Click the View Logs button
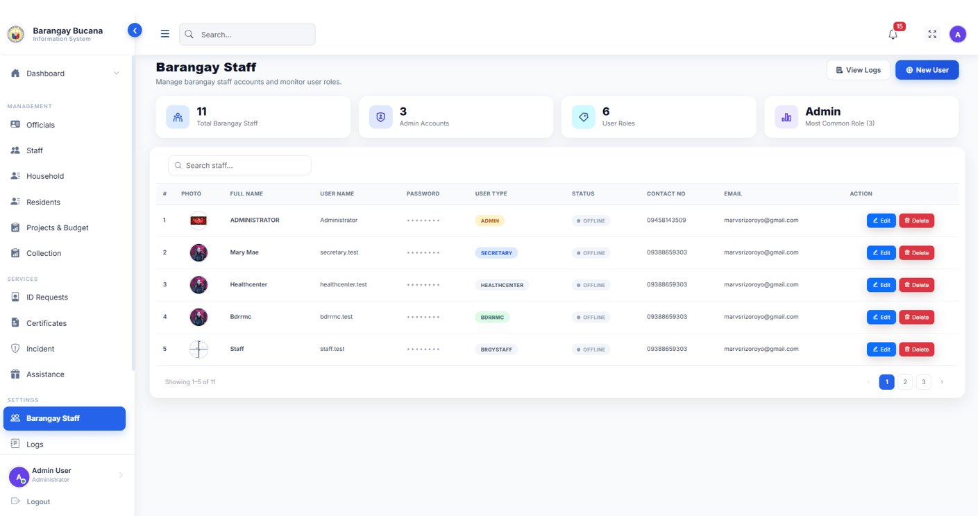 click(858, 70)
